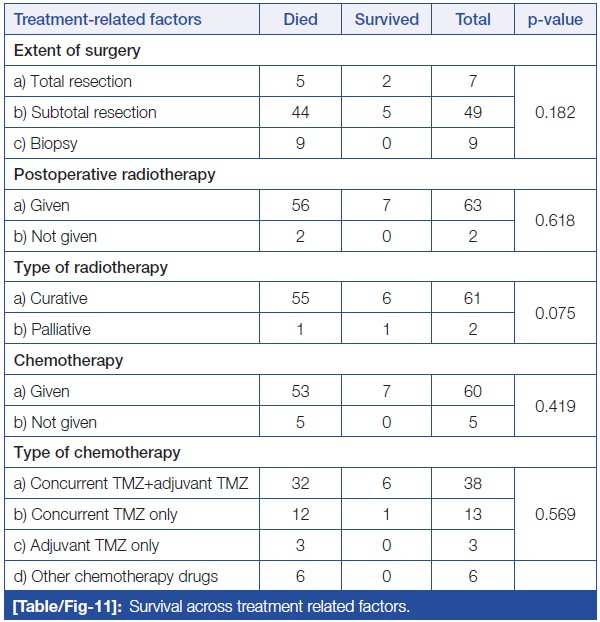Image resolution: width=600 pixels, height=622 pixels.
Task: Click the 'Survived' column header
Action: 387,19
